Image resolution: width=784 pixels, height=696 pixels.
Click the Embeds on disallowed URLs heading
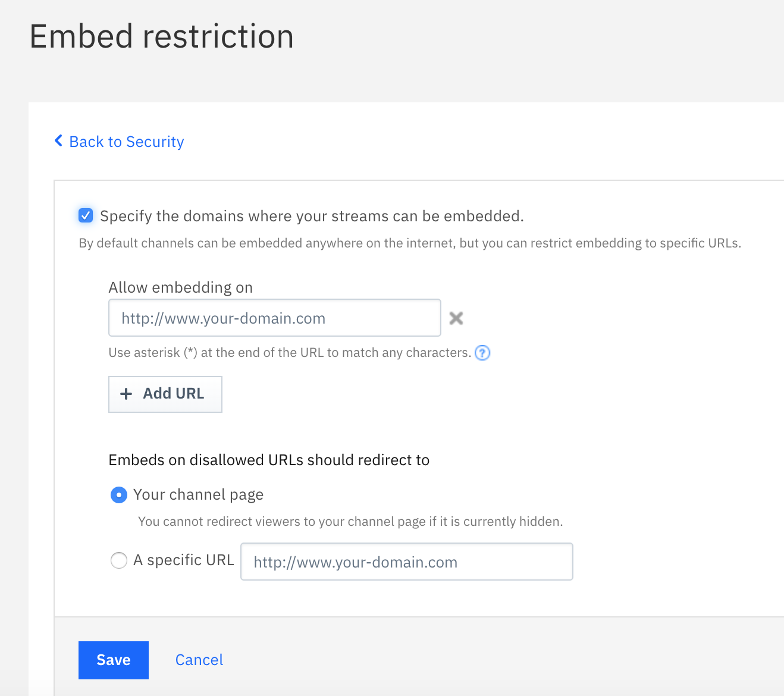(269, 460)
